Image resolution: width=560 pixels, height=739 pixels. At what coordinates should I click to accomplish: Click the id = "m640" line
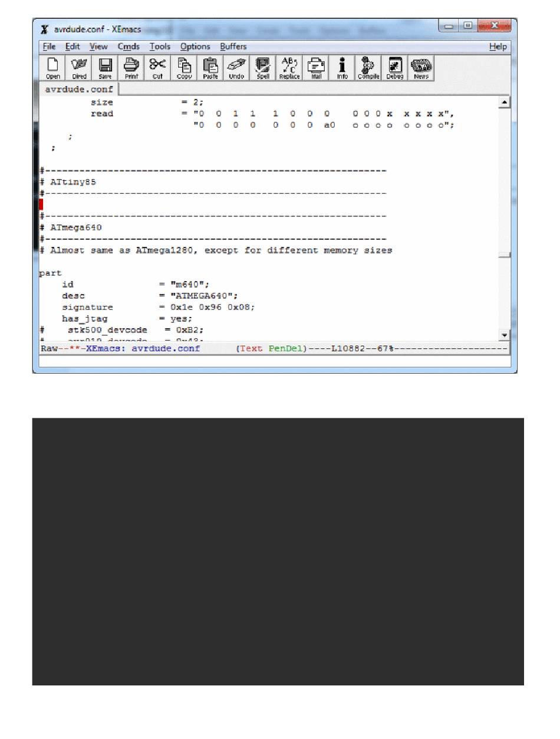click(x=136, y=285)
